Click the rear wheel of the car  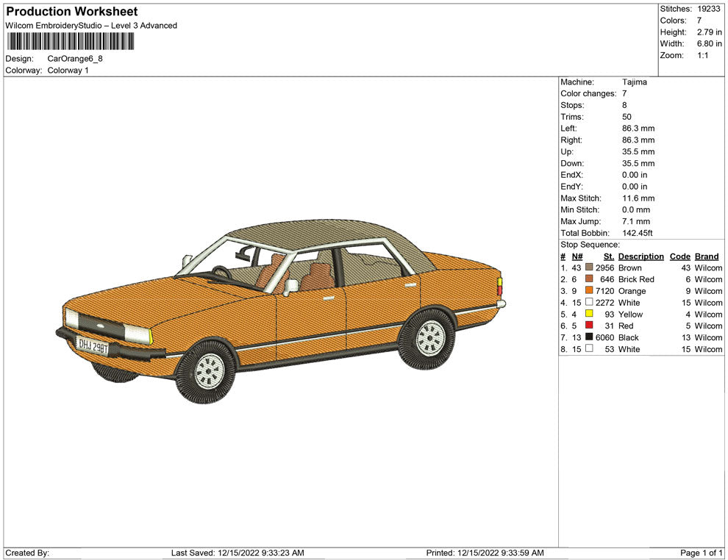pyautogui.click(x=430, y=337)
